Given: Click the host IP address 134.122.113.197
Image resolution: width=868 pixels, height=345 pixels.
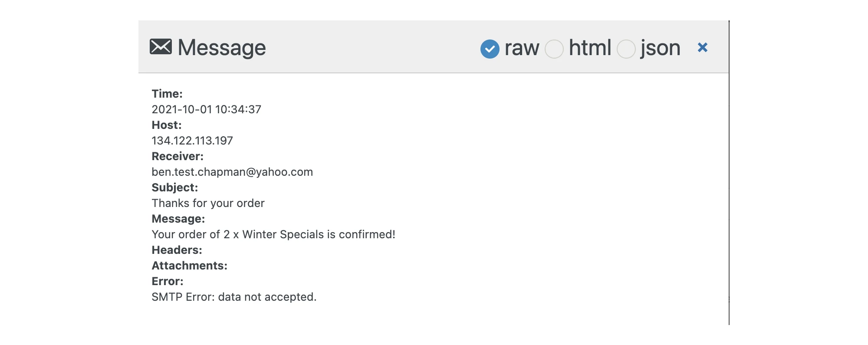Looking at the screenshot, I should (192, 141).
